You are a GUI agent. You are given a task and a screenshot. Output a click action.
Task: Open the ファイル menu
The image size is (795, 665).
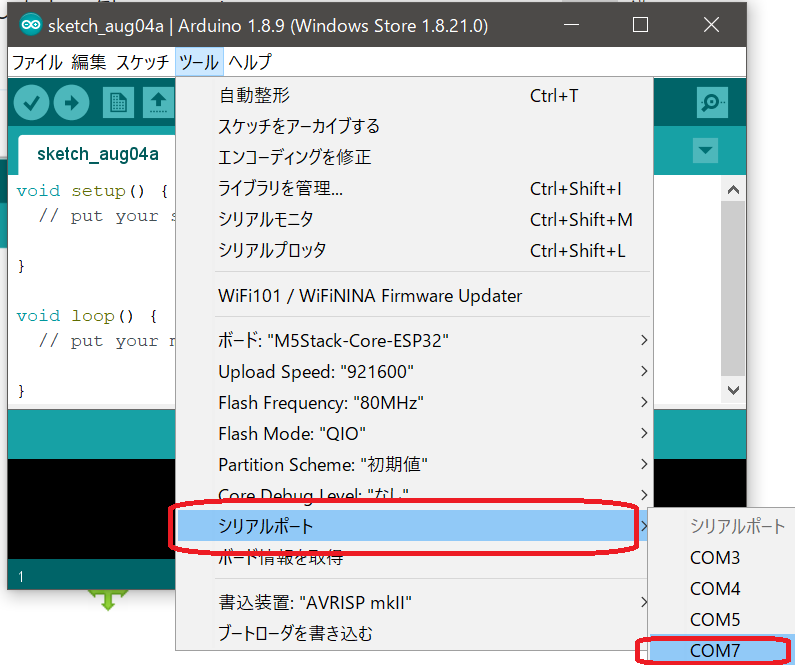tap(37, 62)
